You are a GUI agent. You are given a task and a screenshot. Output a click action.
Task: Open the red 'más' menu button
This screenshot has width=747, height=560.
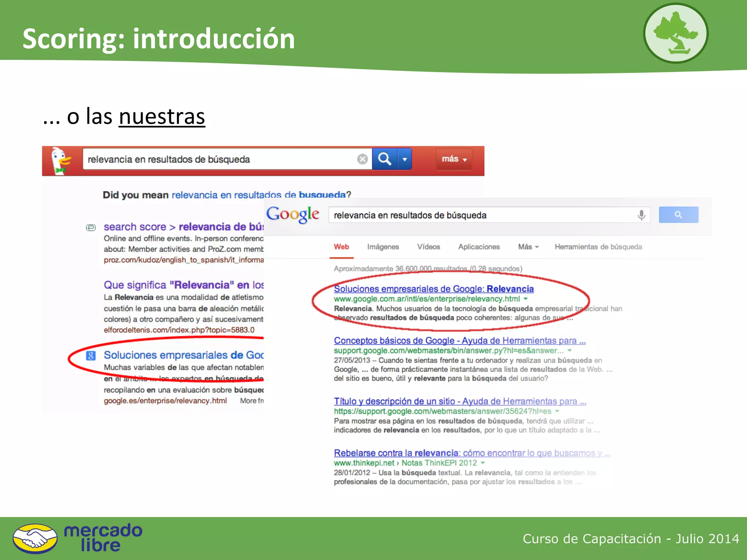pos(454,159)
